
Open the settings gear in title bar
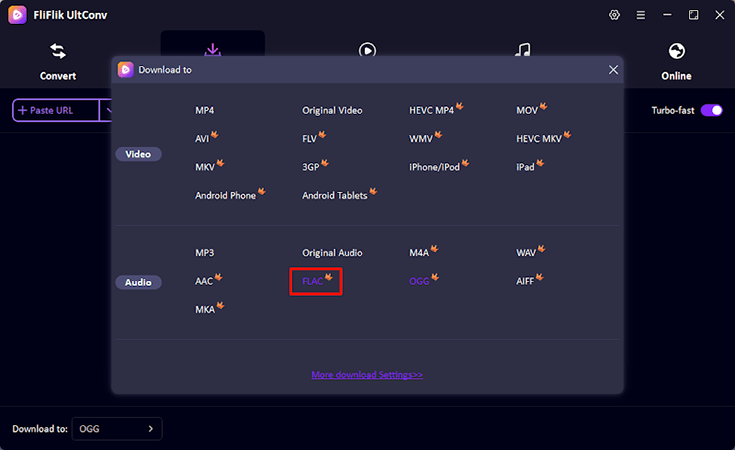pyautogui.click(x=614, y=15)
